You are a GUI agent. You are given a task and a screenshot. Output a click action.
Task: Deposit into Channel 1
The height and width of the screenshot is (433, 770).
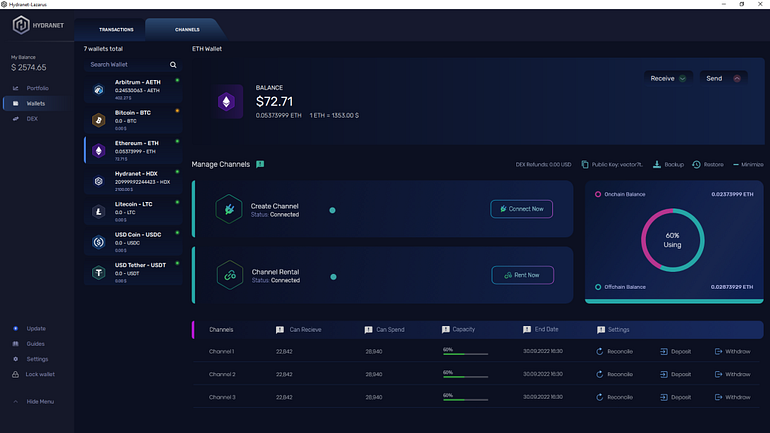[675, 352]
